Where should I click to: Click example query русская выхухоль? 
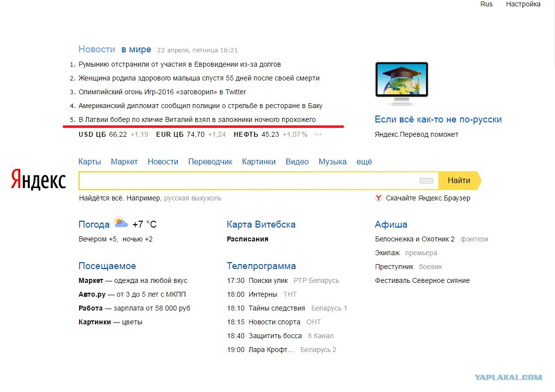tap(193, 198)
